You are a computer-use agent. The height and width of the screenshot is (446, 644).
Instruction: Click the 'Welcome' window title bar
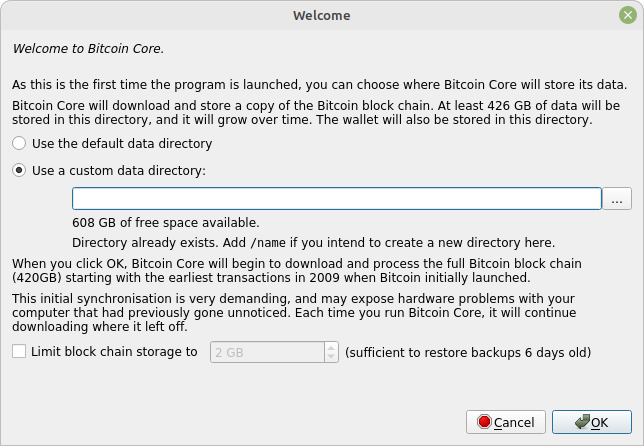coord(322,15)
